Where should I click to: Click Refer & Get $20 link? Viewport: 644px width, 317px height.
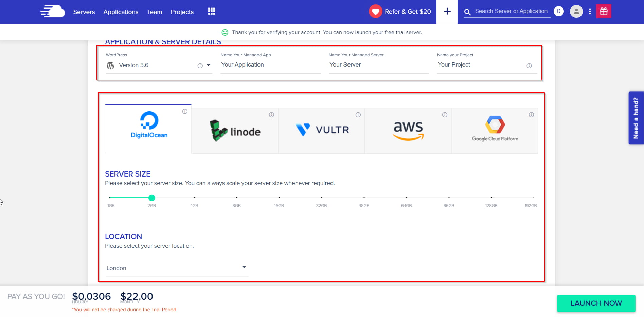click(408, 12)
